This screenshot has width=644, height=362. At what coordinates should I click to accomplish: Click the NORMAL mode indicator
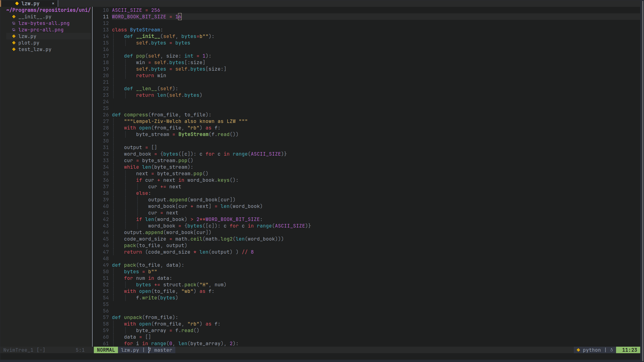click(x=106, y=350)
